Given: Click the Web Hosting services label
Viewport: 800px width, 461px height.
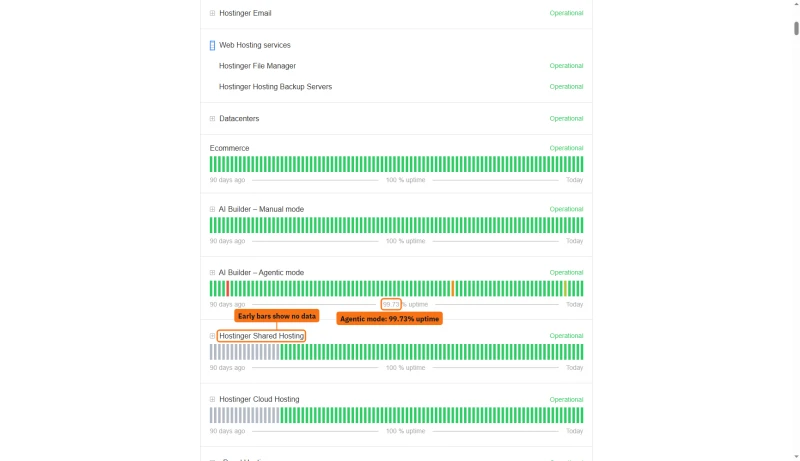Looking at the screenshot, I should (x=255, y=45).
